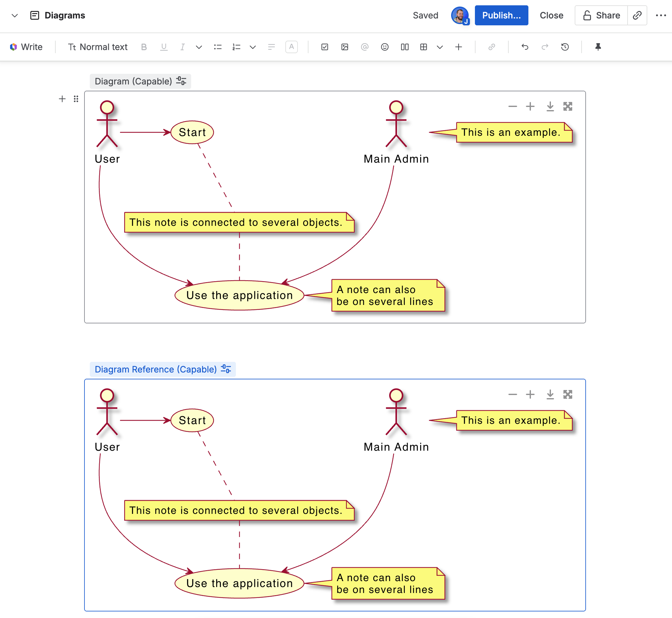Open fullscreen on bottom diagram
The image size is (672, 618).
[x=568, y=395]
